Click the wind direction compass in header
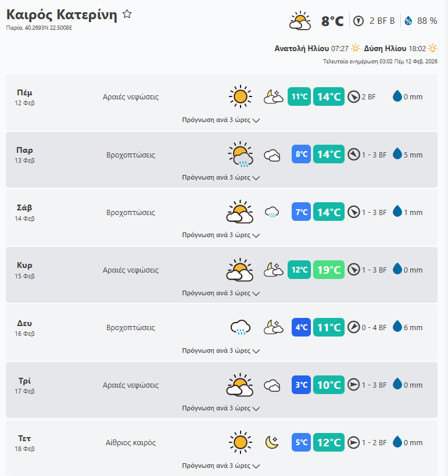Viewport: 448px width, 476px height. [x=359, y=21]
